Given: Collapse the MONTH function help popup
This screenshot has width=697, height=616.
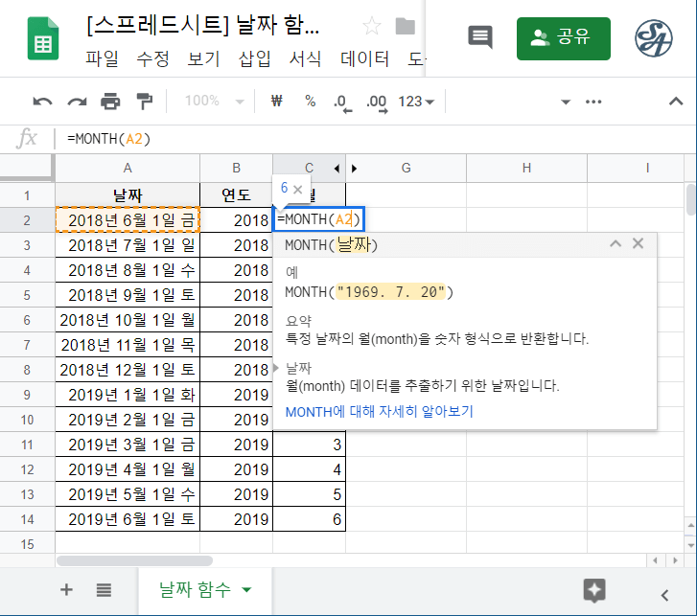Looking at the screenshot, I should tap(616, 244).
